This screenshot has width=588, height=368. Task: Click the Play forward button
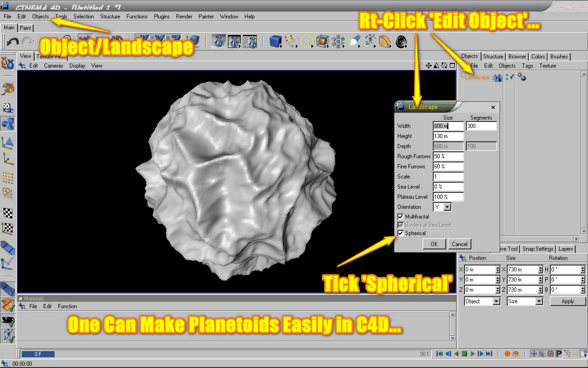pos(473,354)
